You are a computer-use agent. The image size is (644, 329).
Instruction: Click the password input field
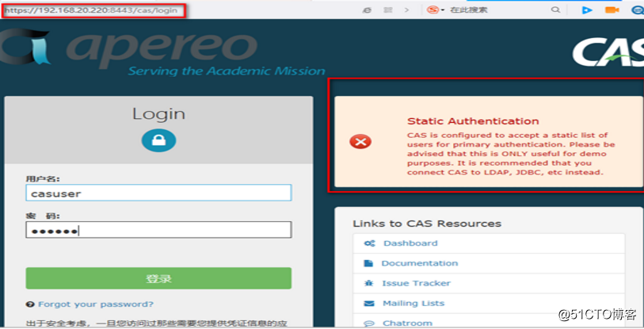coord(158,230)
